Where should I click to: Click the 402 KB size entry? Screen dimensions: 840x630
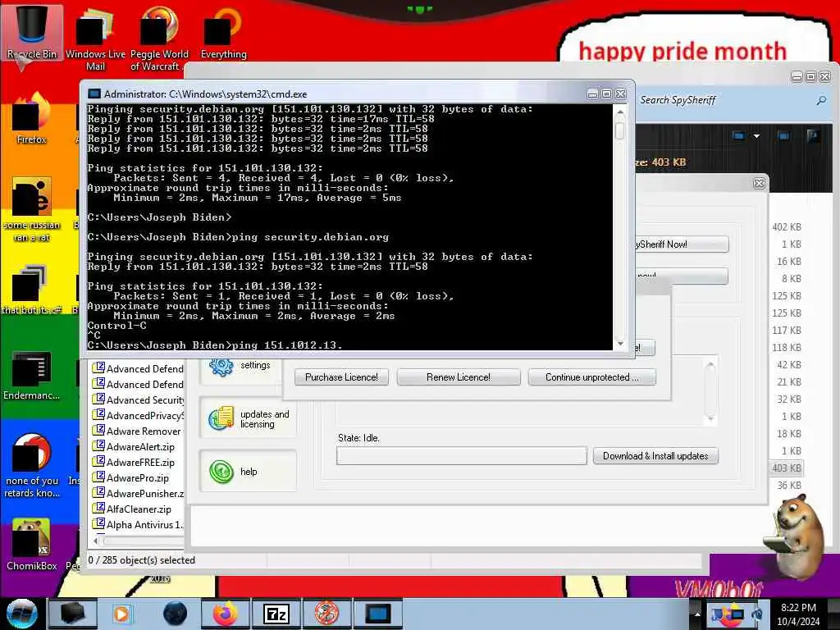pos(787,227)
